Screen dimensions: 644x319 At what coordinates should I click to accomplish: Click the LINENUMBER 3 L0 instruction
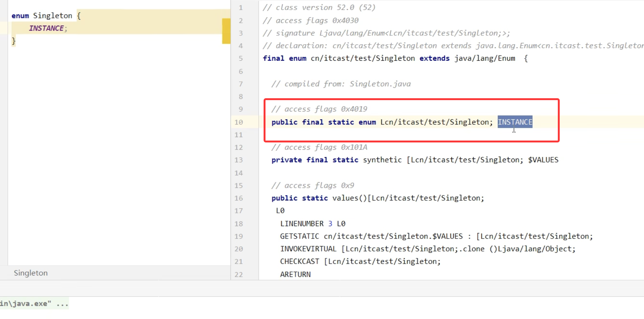[313, 224]
